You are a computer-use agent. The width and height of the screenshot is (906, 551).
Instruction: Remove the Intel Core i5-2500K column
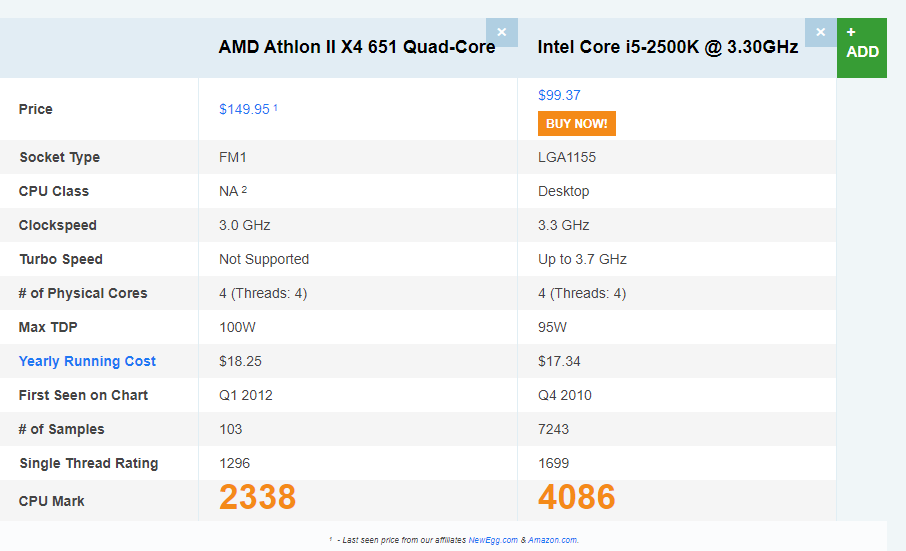coord(820,32)
